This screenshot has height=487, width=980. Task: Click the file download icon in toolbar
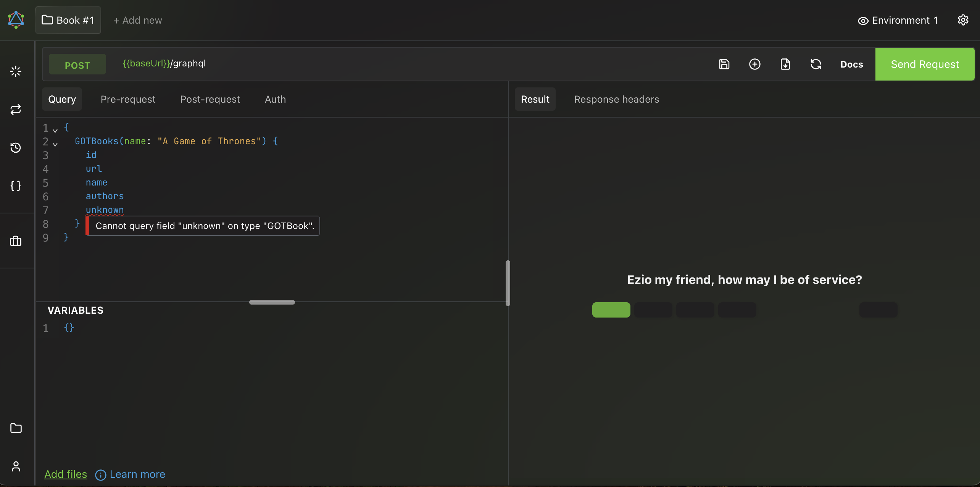tap(785, 64)
